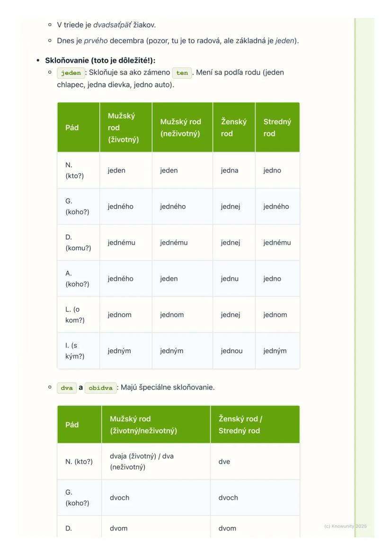Image resolution: width=392 pixels, height=555 pixels.
Task: Select the "D. (komu?)" row label
Action: (x=78, y=242)
